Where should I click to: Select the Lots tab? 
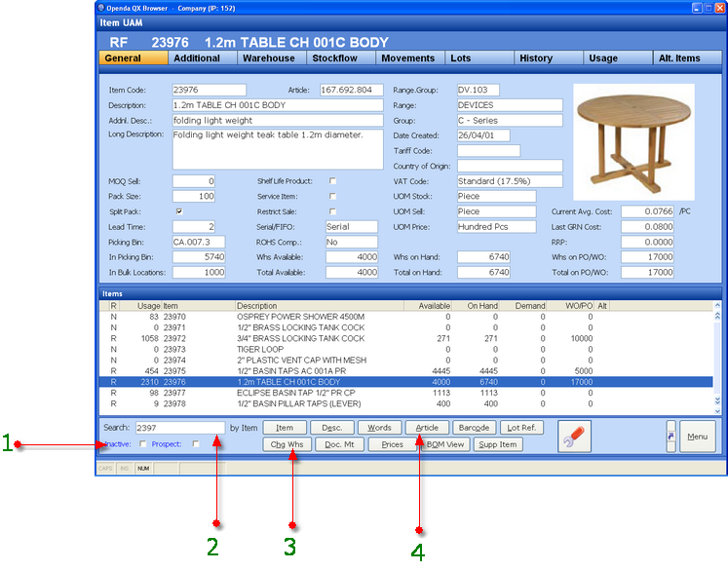479,58
